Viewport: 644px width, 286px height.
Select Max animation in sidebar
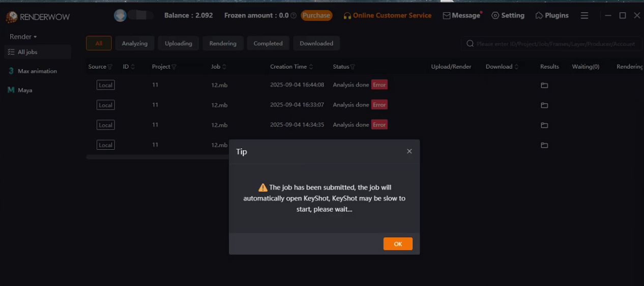(x=38, y=71)
